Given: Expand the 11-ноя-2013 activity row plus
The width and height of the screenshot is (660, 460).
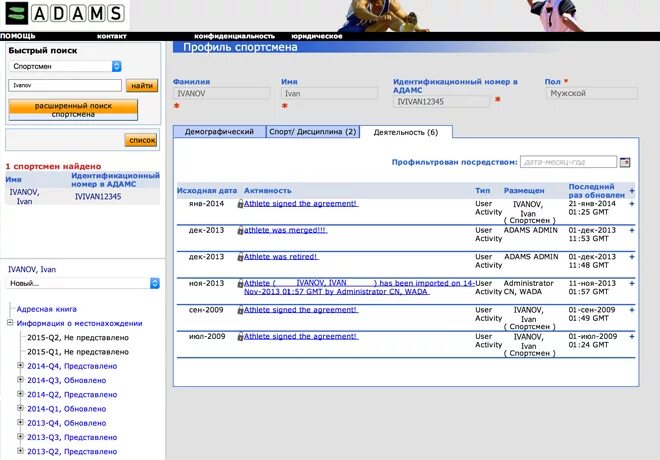Looking at the screenshot, I should pos(631,283).
